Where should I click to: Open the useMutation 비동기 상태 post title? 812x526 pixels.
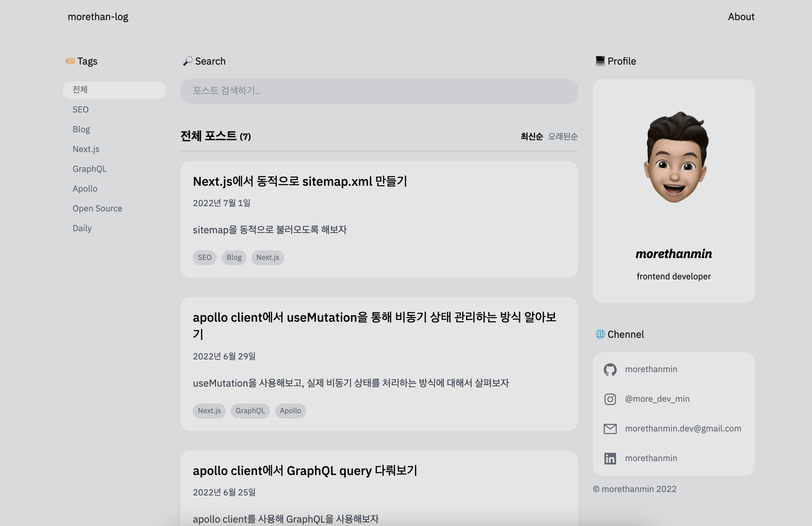[x=374, y=325]
